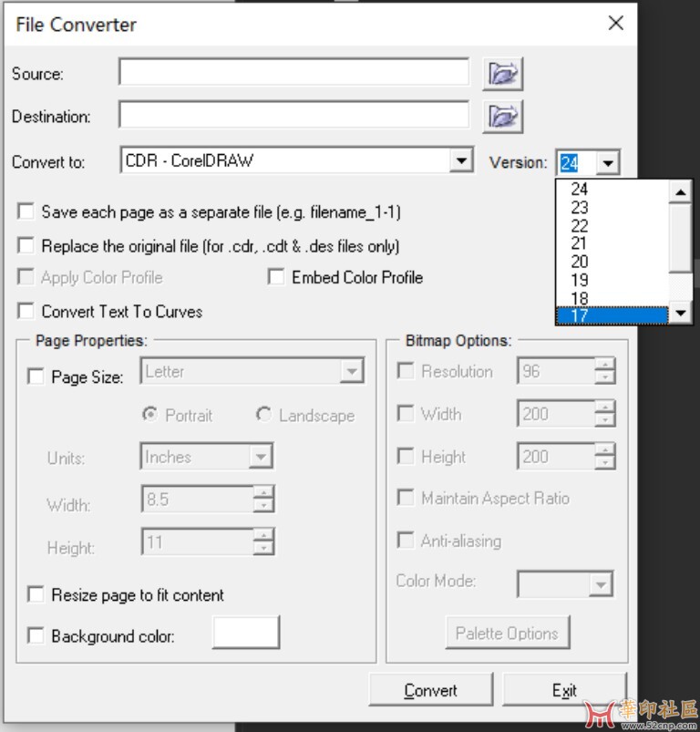The width and height of the screenshot is (700, 732).
Task: Click the Convert button
Action: (x=431, y=689)
